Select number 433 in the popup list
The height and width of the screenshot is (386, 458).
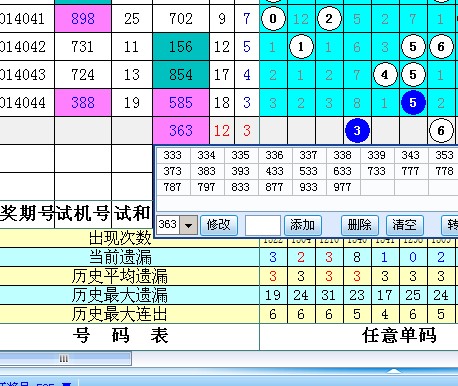tap(274, 171)
